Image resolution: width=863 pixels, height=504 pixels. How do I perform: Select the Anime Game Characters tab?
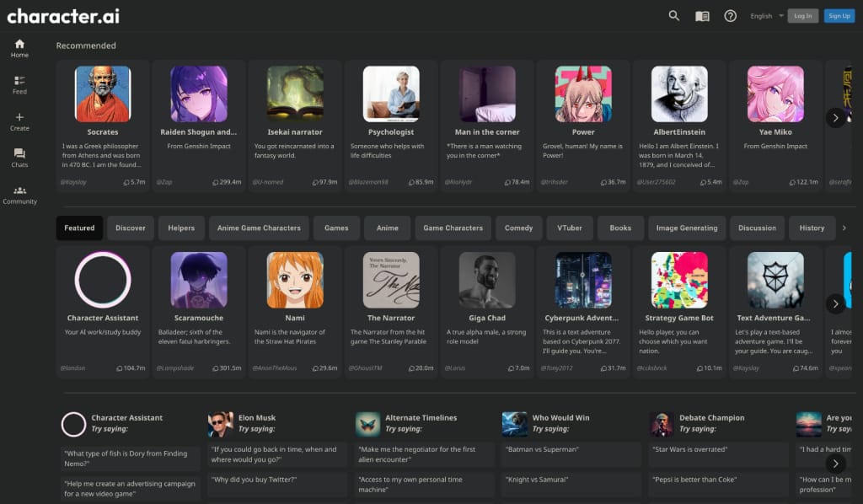tap(259, 228)
